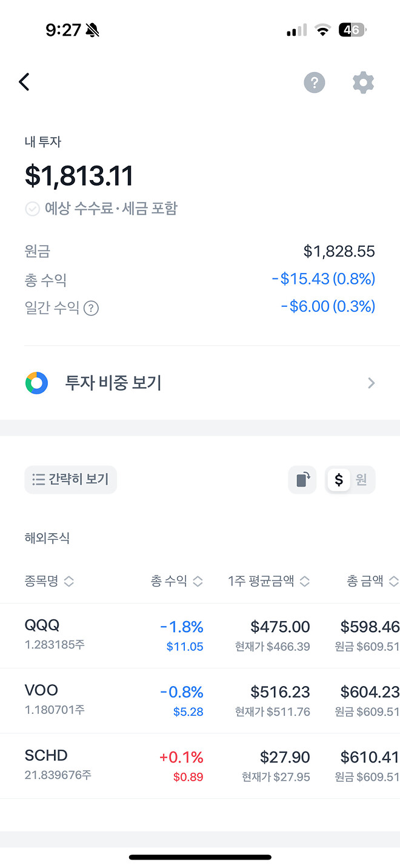Sort the list by 종목명 column
400x868 pixels.
[x=50, y=580]
